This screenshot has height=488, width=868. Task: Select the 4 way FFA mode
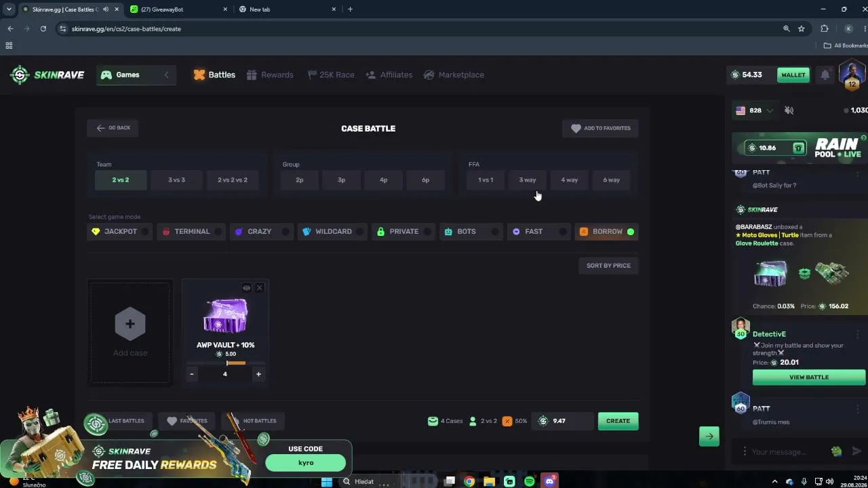point(570,180)
